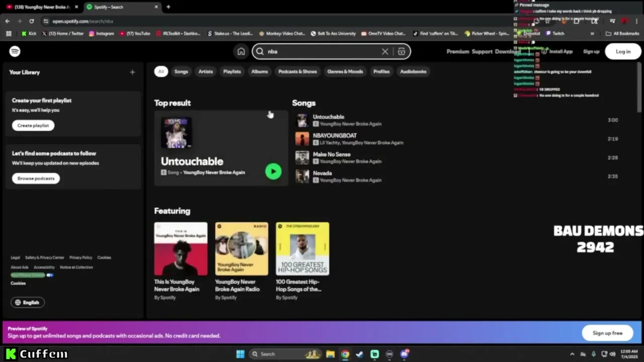Open the Support link
The image size is (644, 362).
[x=482, y=51]
